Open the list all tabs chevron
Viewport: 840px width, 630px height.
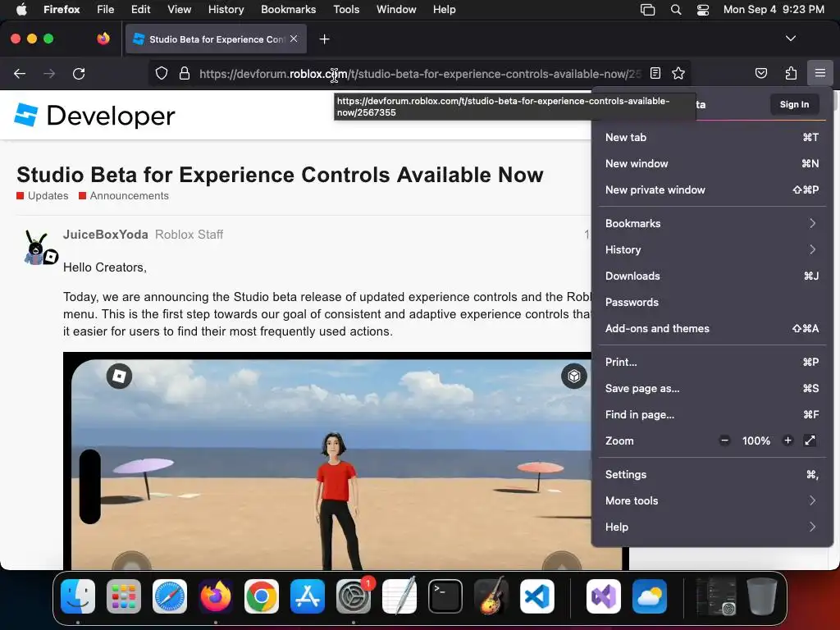790,39
